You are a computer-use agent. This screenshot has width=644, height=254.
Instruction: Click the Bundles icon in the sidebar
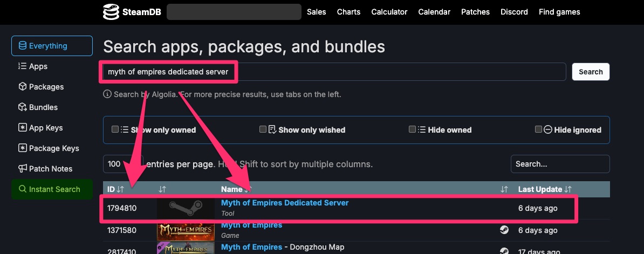pos(23,107)
